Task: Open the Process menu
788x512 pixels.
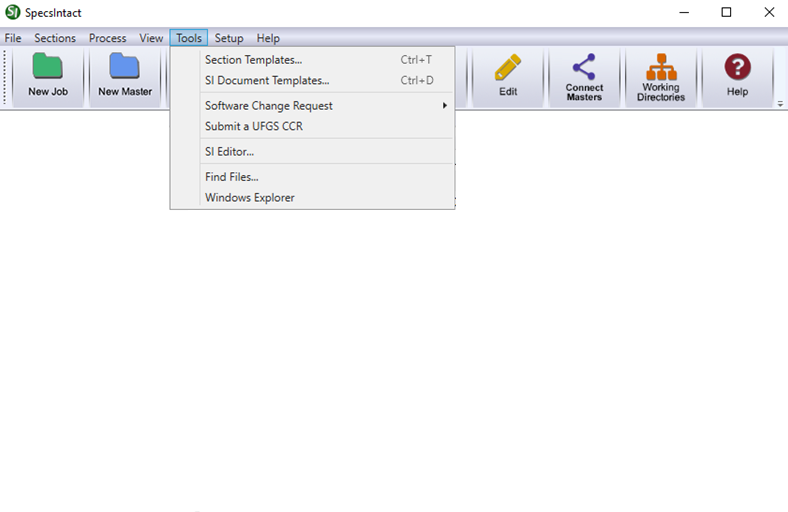Action: point(108,38)
